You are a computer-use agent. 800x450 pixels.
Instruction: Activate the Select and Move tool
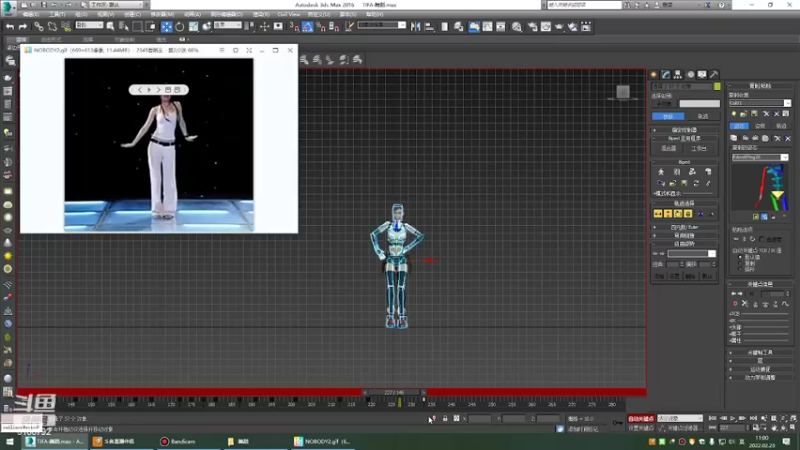(166, 27)
